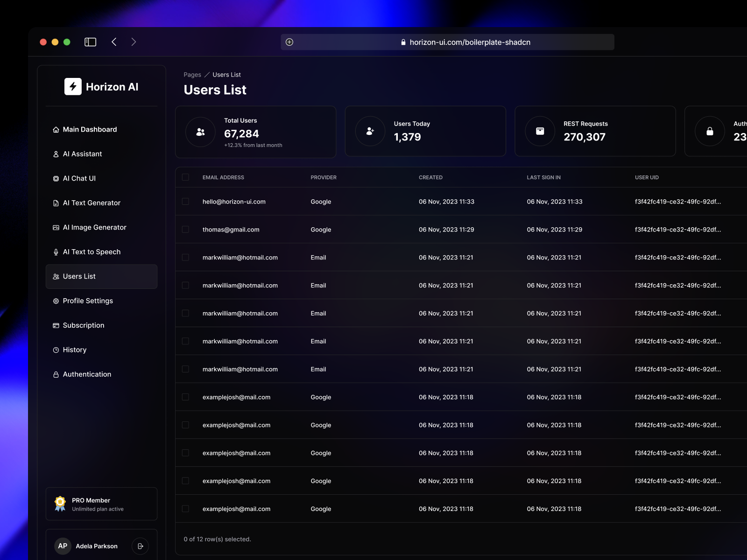Click the Users Today add-user icon

(x=370, y=131)
